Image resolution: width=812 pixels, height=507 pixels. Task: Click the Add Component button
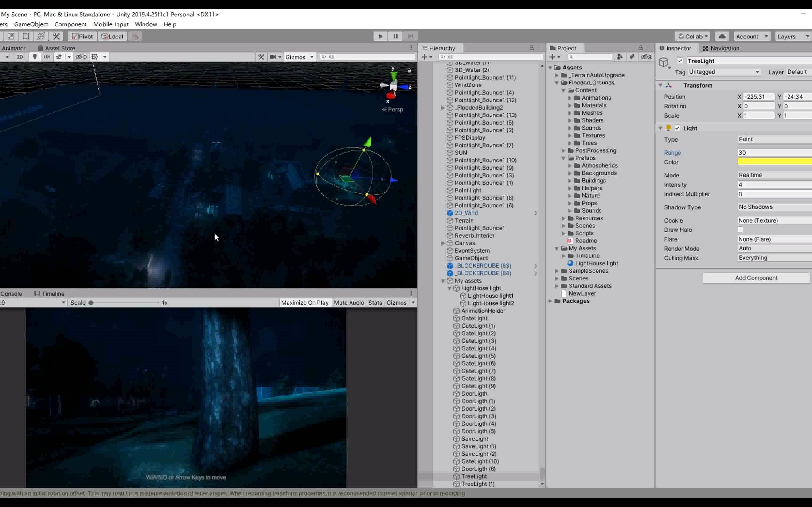click(x=756, y=278)
